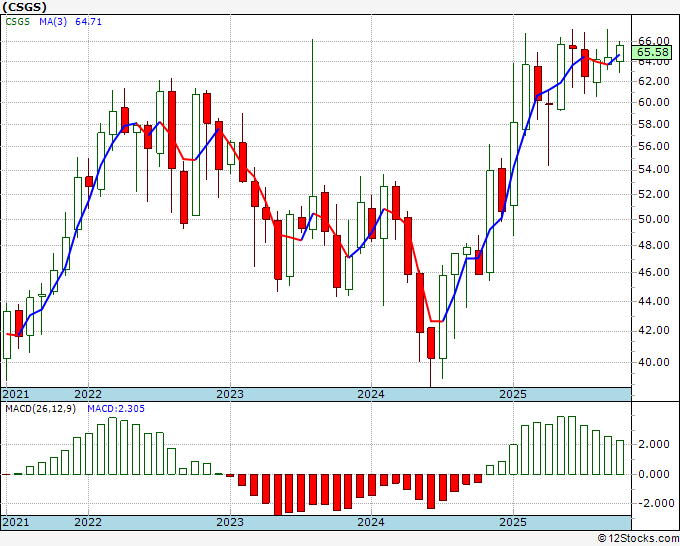The image size is (680, 546).
Task: Click 2021 on the price chart time axis
Action: point(15,394)
